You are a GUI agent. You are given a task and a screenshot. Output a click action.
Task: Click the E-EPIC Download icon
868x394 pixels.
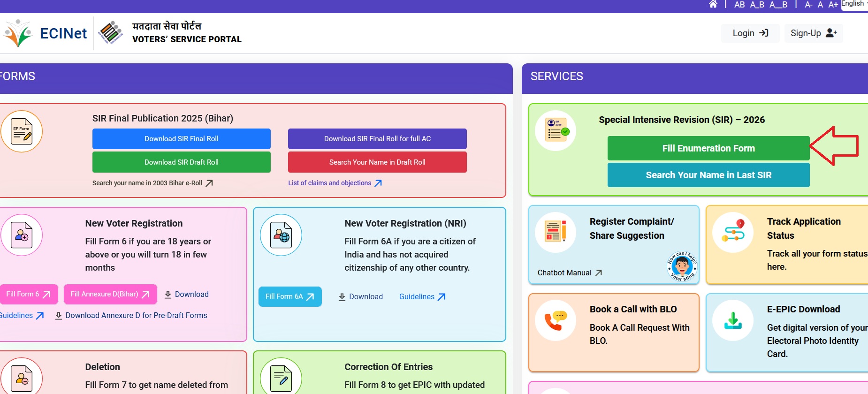coord(732,320)
